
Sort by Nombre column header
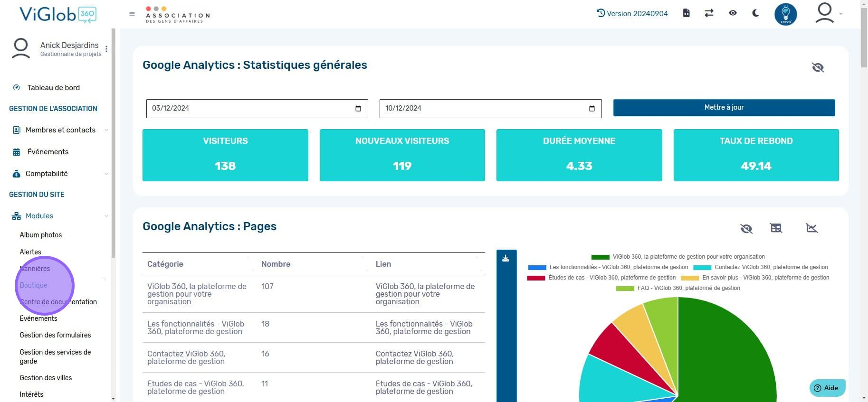click(x=314, y=264)
